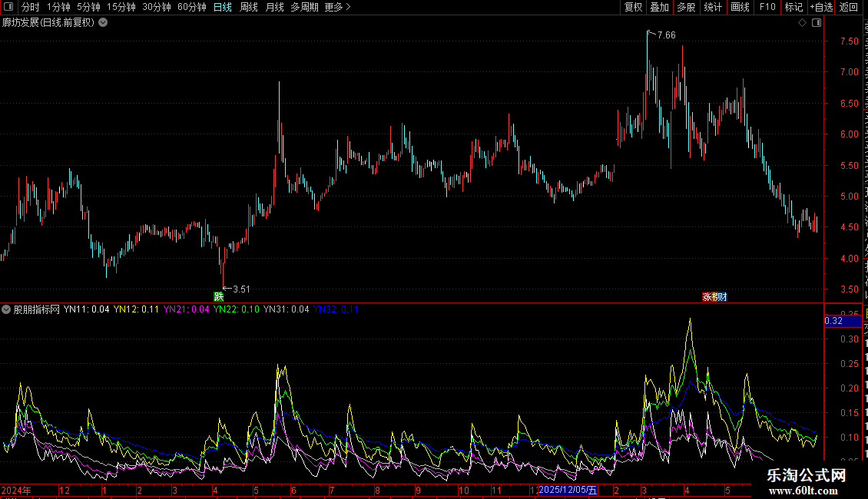
Task: Click the YN11: 0.04 indicator value
Action: click(86, 309)
